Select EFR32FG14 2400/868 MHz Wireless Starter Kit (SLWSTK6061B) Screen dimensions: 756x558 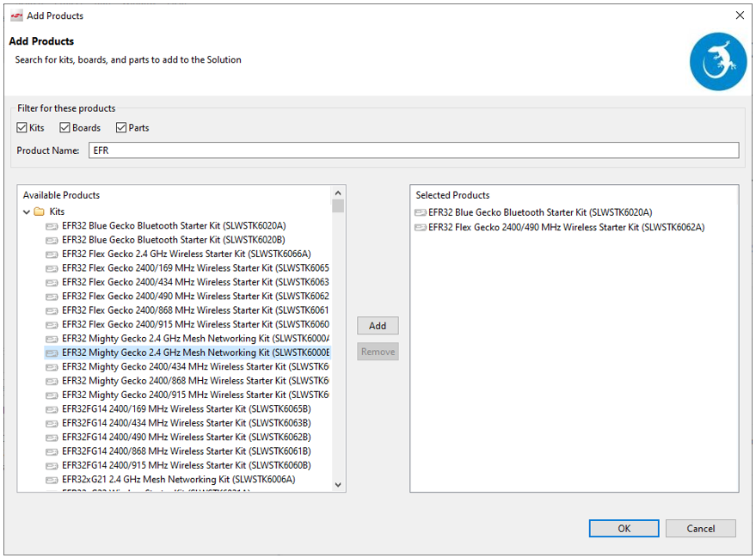click(186, 451)
